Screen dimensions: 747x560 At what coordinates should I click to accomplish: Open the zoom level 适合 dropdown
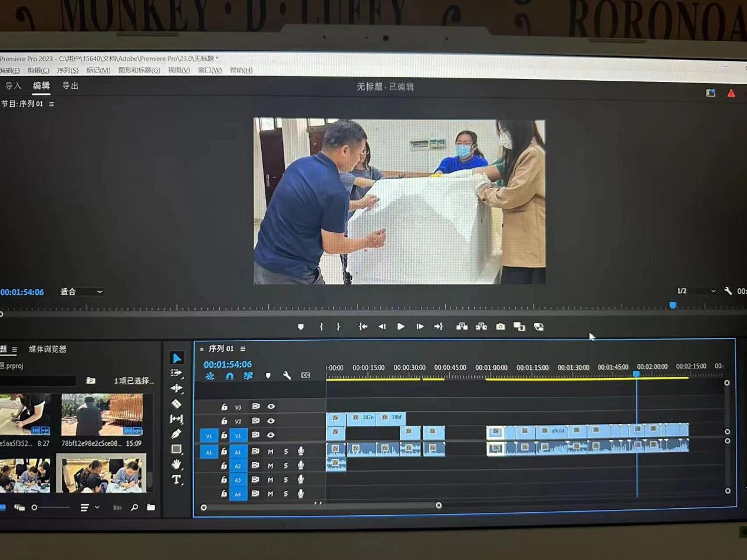click(x=81, y=292)
